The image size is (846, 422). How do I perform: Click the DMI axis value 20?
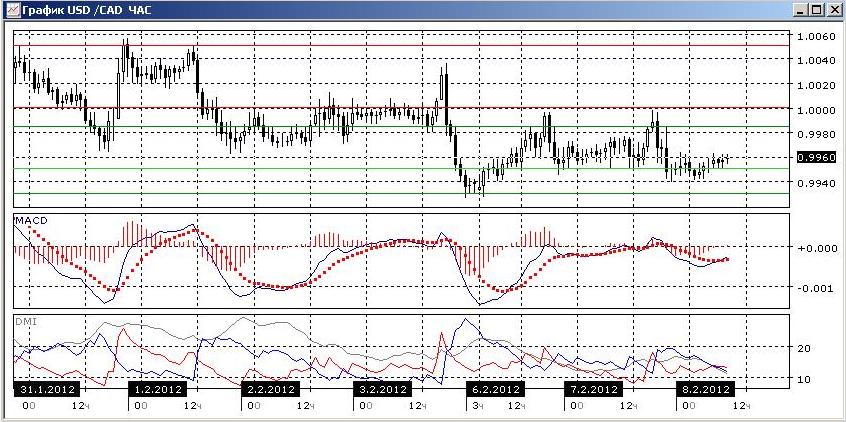(803, 348)
